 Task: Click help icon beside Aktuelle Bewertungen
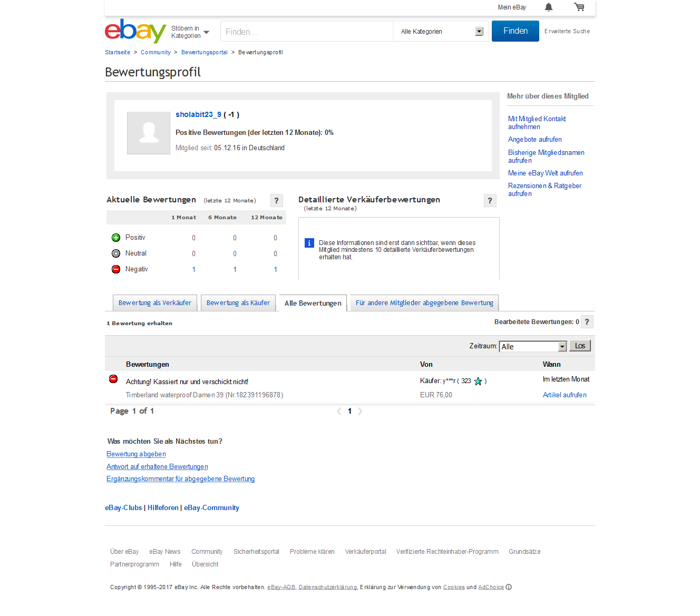tap(276, 200)
